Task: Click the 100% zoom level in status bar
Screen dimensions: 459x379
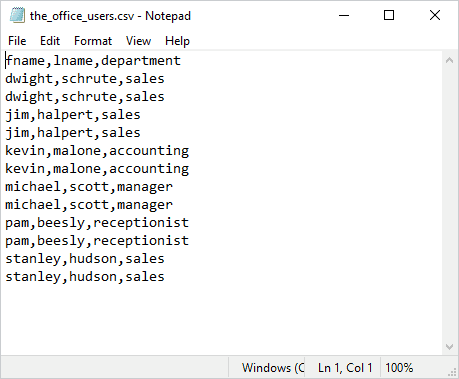Action: (x=399, y=368)
